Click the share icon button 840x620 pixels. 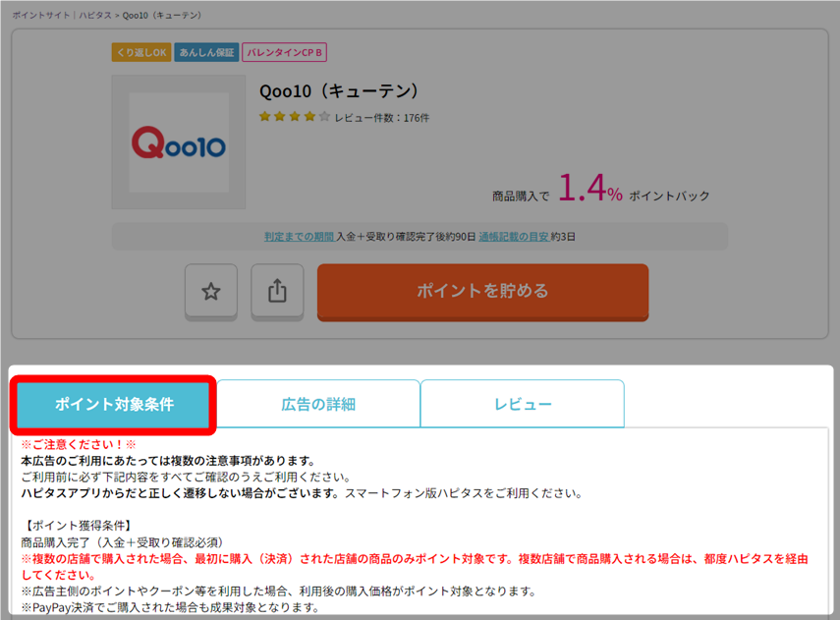277,292
